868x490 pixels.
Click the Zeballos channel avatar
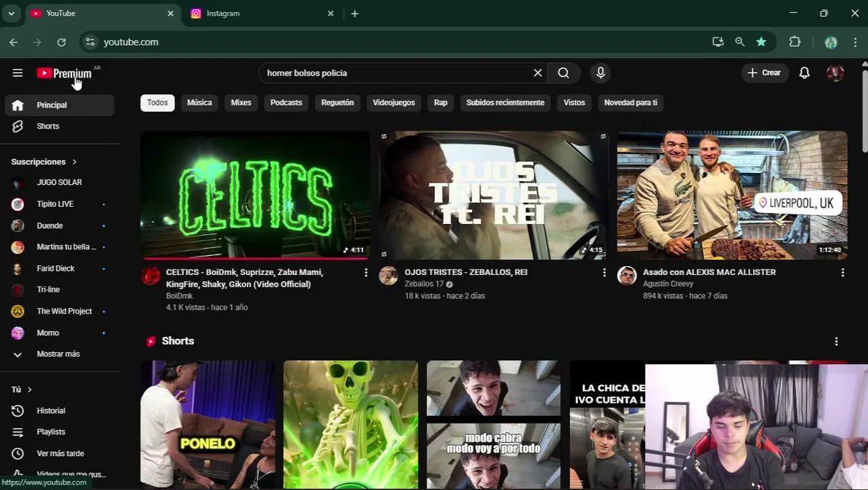[x=389, y=276]
